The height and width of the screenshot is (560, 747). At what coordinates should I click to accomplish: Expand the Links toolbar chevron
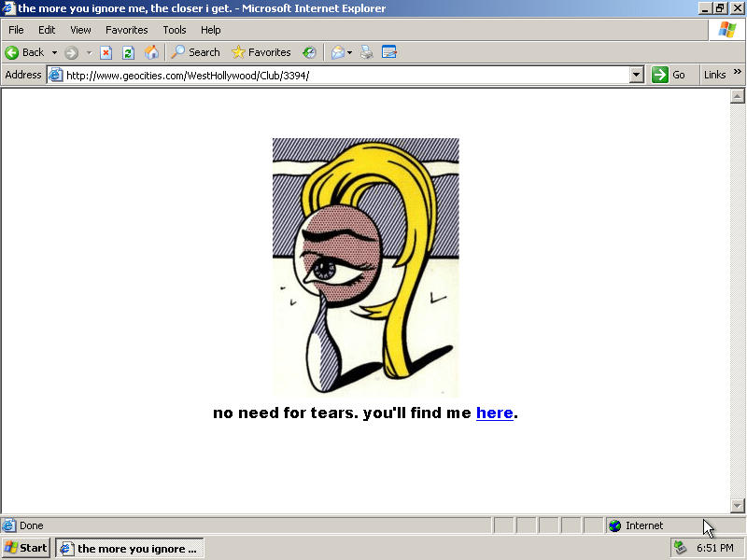tap(738, 73)
